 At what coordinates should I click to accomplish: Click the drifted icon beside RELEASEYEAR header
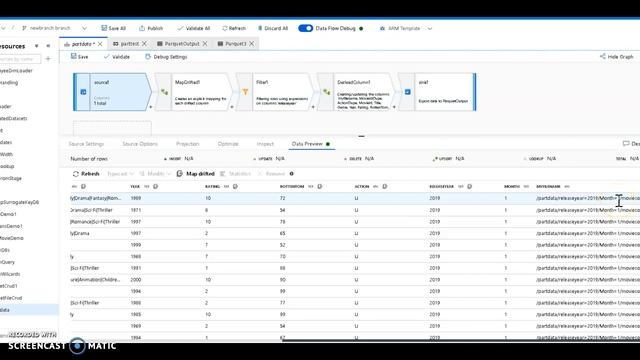coord(469,187)
